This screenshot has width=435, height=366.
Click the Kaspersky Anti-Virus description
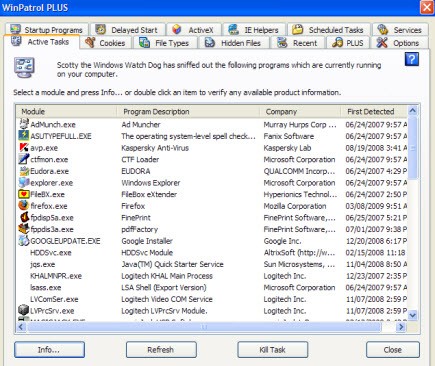(155, 148)
